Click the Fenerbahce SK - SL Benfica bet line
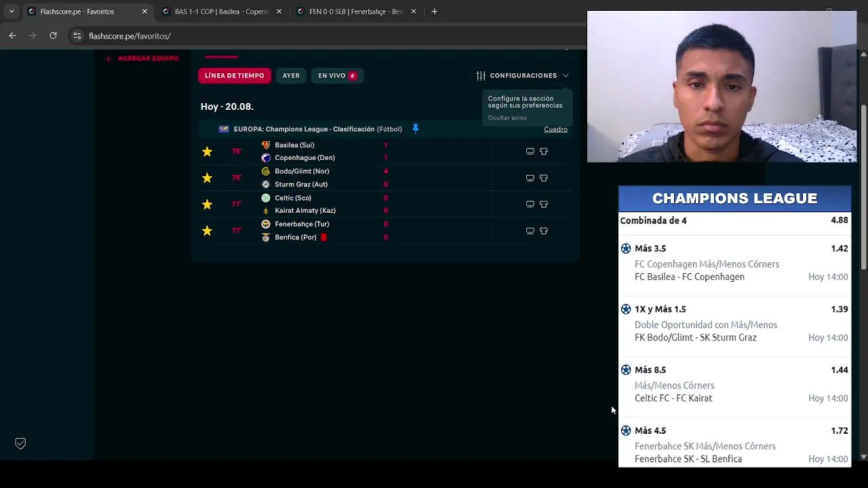 [x=688, y=459]
